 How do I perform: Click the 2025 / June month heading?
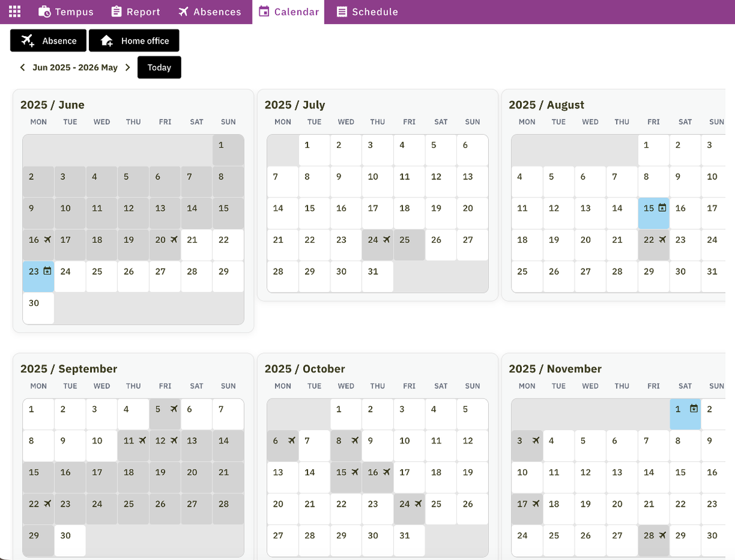[52, 105]
